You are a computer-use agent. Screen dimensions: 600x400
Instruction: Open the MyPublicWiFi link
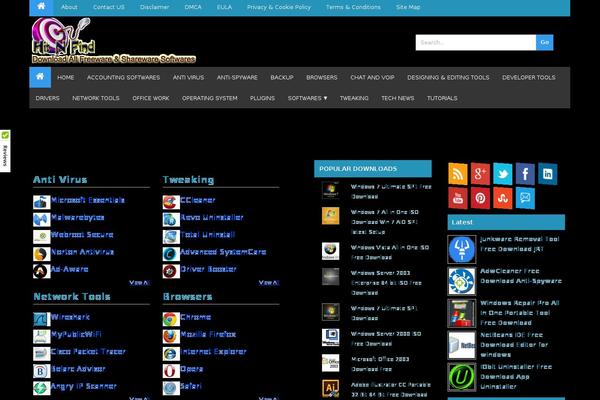(x=76, y=334)
